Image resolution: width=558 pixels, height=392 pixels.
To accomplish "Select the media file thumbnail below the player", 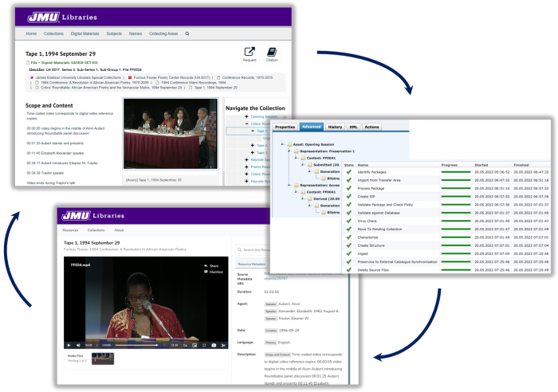I will coord(103,359).
